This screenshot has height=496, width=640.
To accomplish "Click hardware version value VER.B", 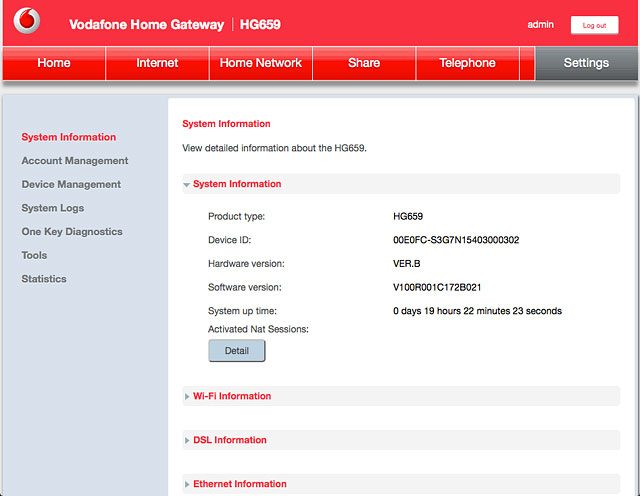I will point(407,264).
